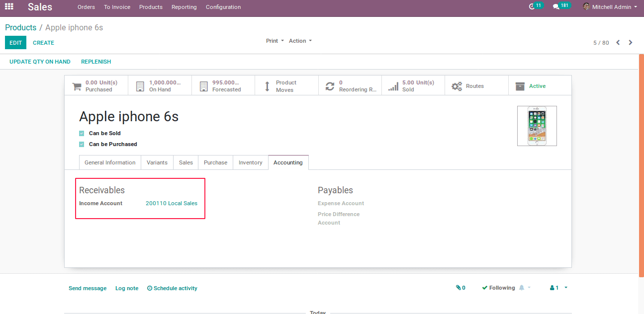Expand the Print dropdown
This screenshot has width=644, height=314.
(x=275, y=41)
